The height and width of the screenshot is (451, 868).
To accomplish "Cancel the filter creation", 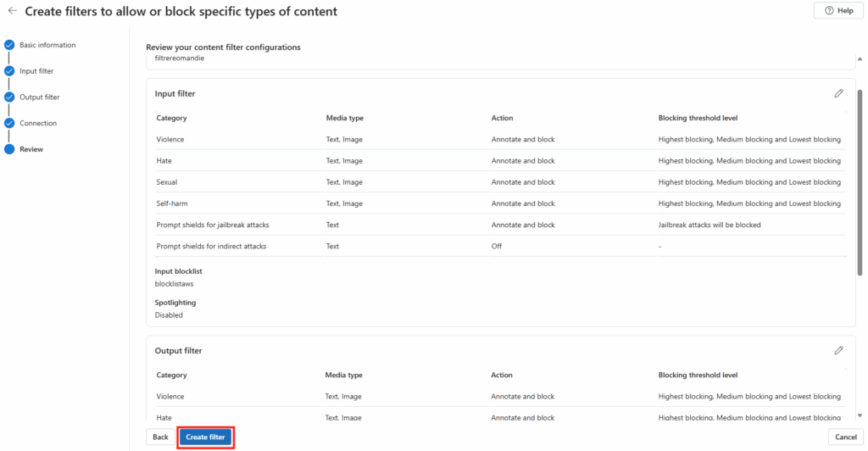I will coord(845,437).
